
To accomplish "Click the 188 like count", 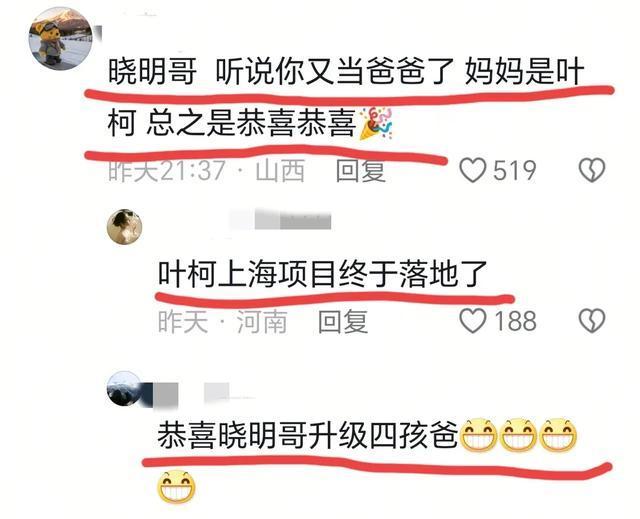I will point(515,321).
